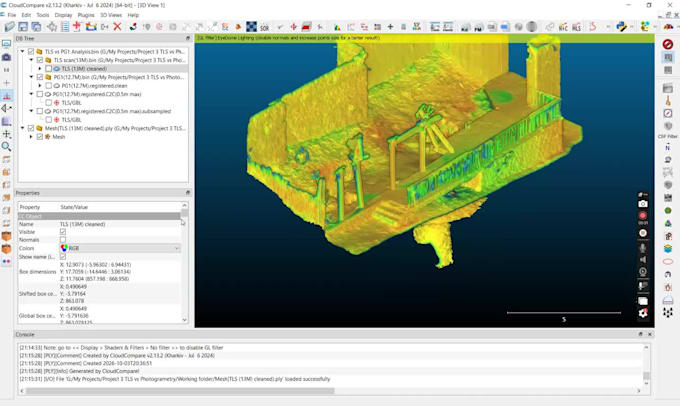Close the Console panel

click(x=650, y=334)
